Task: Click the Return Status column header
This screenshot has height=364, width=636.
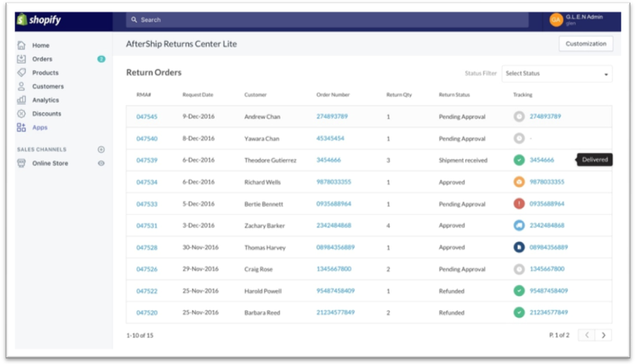Action: 454,95
